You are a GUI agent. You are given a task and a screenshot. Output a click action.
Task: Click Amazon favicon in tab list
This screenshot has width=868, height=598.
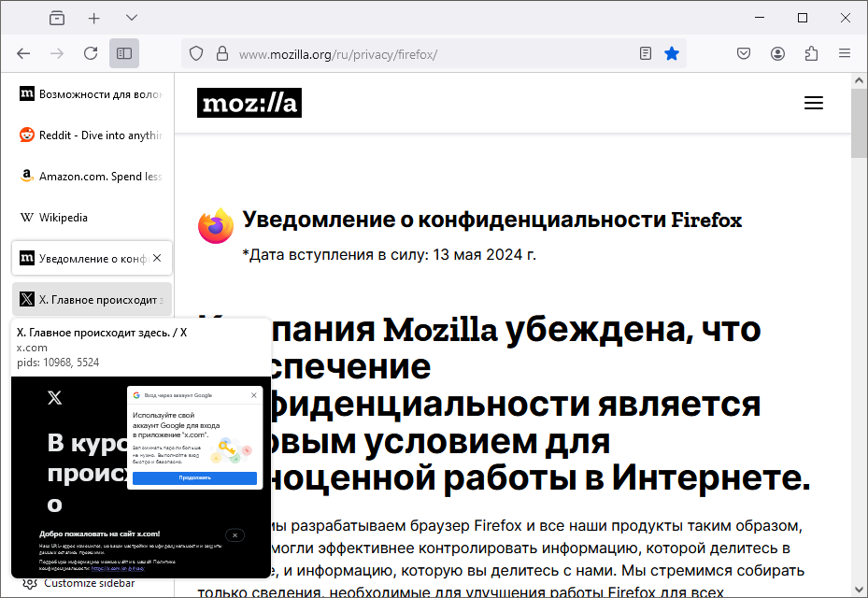tap(26, 176)
